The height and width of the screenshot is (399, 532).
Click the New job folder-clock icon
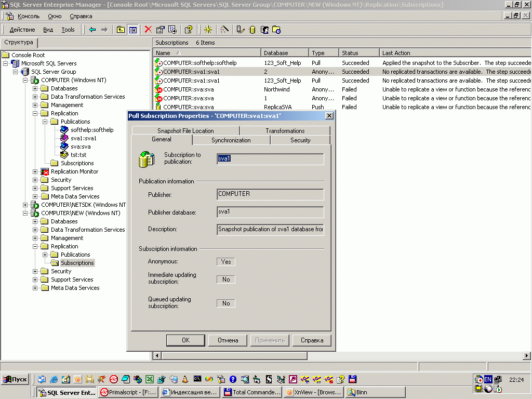click(x=276, y=30)
